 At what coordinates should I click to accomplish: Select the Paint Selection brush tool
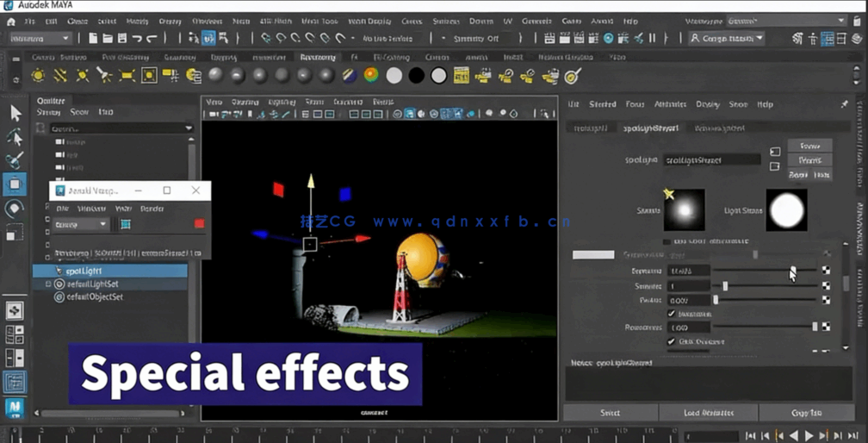tap(15, 160)
